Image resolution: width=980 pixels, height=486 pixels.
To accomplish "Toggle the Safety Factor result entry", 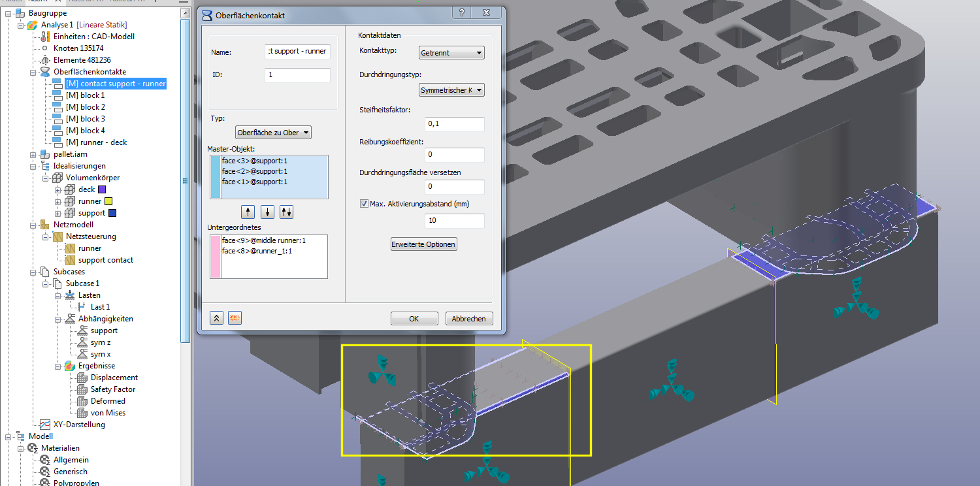I will pyautogui.click(x=83, y=389).
